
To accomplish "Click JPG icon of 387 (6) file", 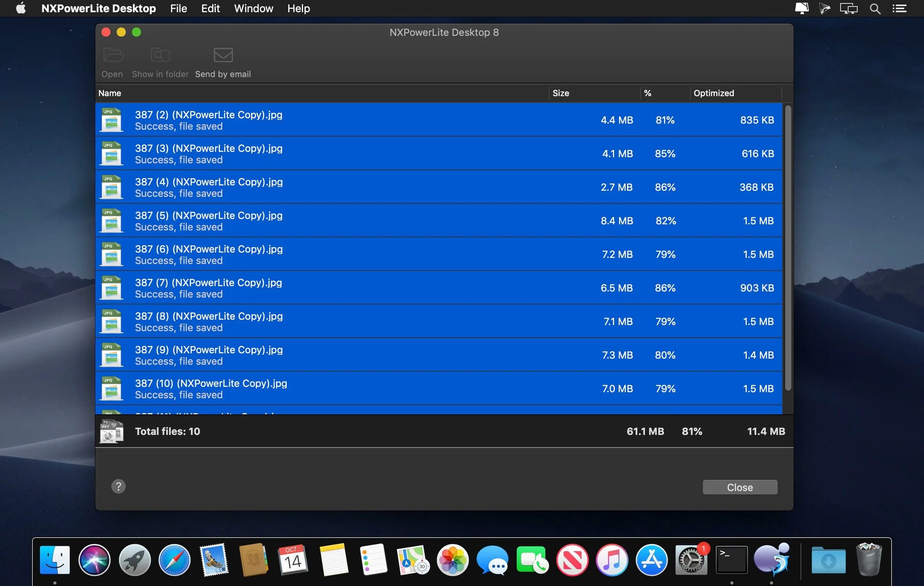I will coord(111,254).
